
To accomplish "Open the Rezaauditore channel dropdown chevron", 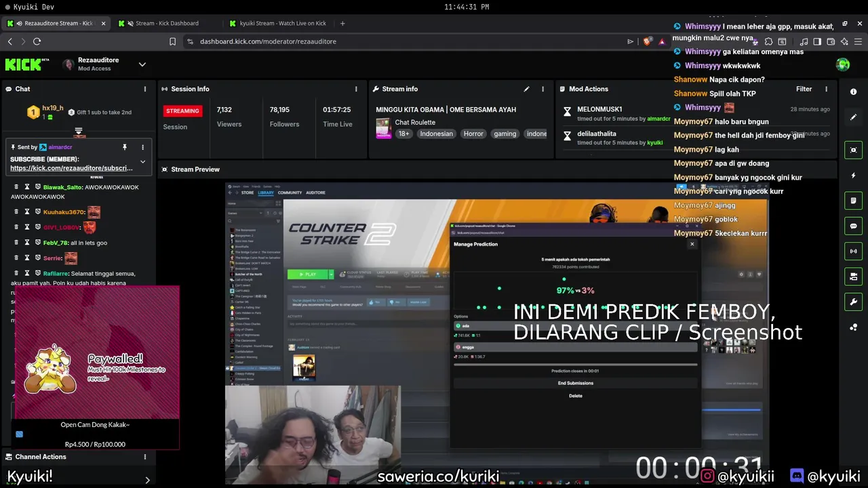I will 142,64.
